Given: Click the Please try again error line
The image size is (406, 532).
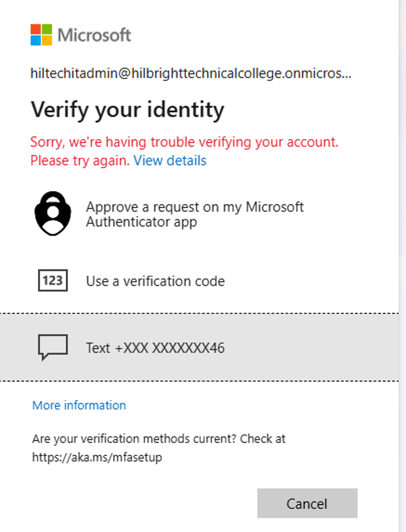Looking at the screenshot, I should pyautogui.click(x=80, y=160).
